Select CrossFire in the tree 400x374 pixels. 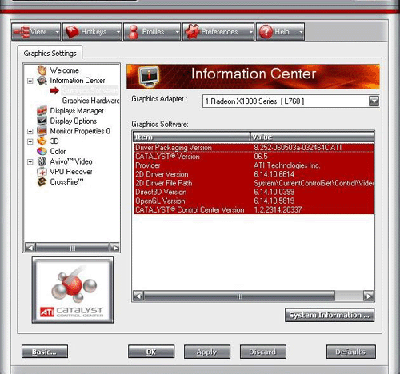point(66,182)
